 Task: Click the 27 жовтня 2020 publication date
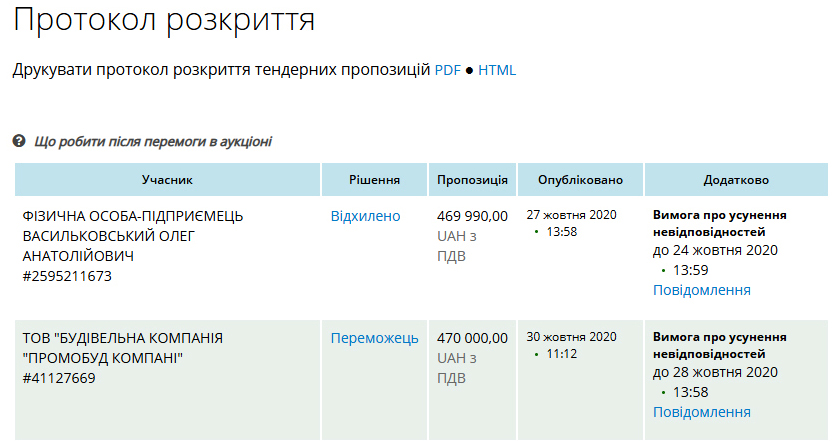click(x=571, y=215)
